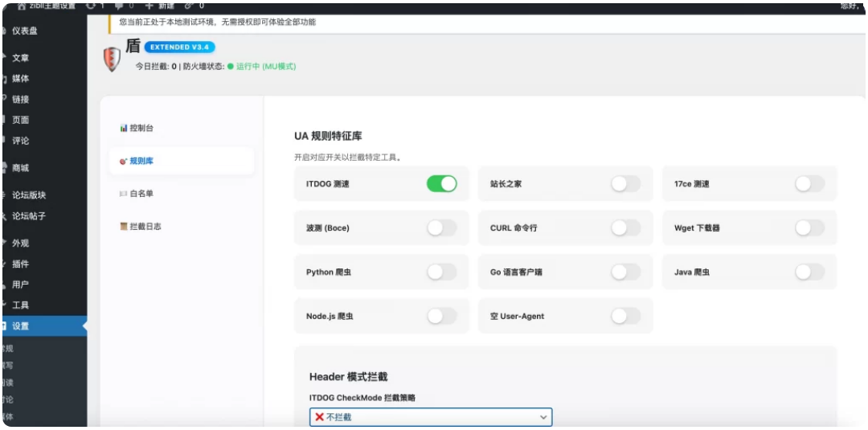The width and height of the screenshot is (868, 430).
Task: Enable the 空 User-Agent toggle
Action: click(x=625, y=317)
